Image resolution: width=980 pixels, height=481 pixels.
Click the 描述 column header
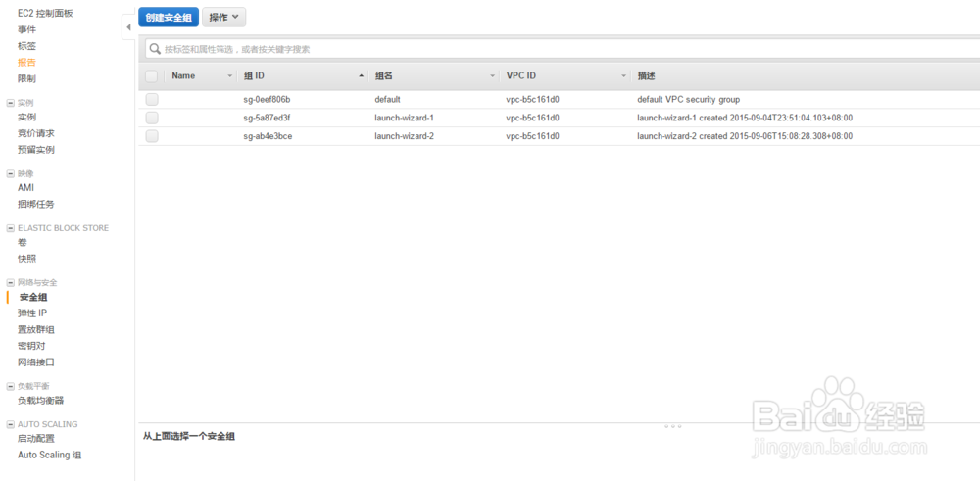click(646, 76)
